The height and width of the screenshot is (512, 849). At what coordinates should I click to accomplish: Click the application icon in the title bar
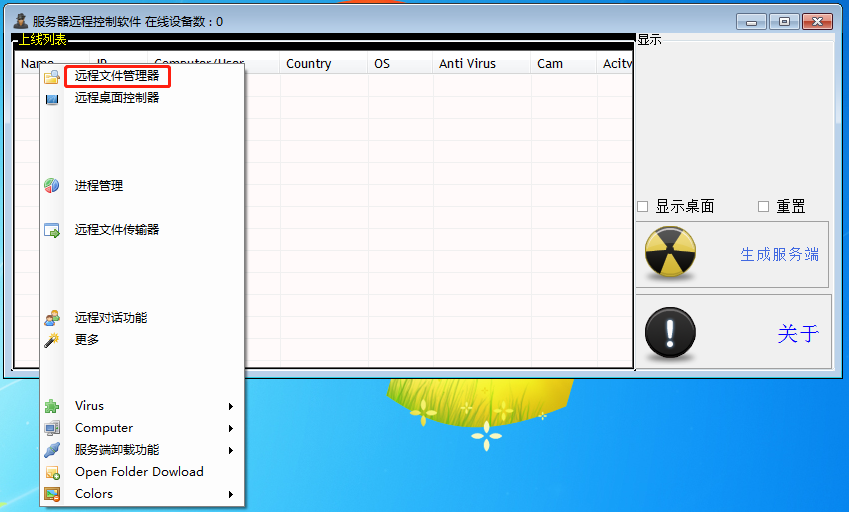[20, 21]
